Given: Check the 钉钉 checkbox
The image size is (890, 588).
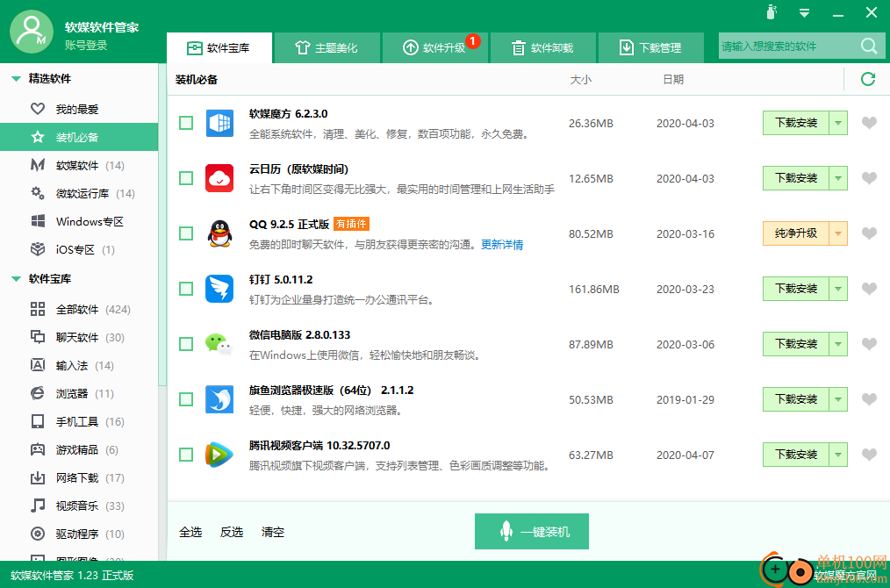Looking at the screenshot, I should pyautogui.click(x=186, y=289).
